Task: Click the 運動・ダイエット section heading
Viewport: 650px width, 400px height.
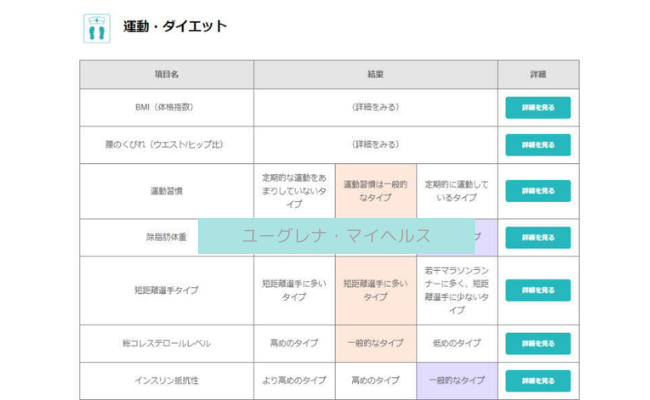Action: [x=175, y=27]
